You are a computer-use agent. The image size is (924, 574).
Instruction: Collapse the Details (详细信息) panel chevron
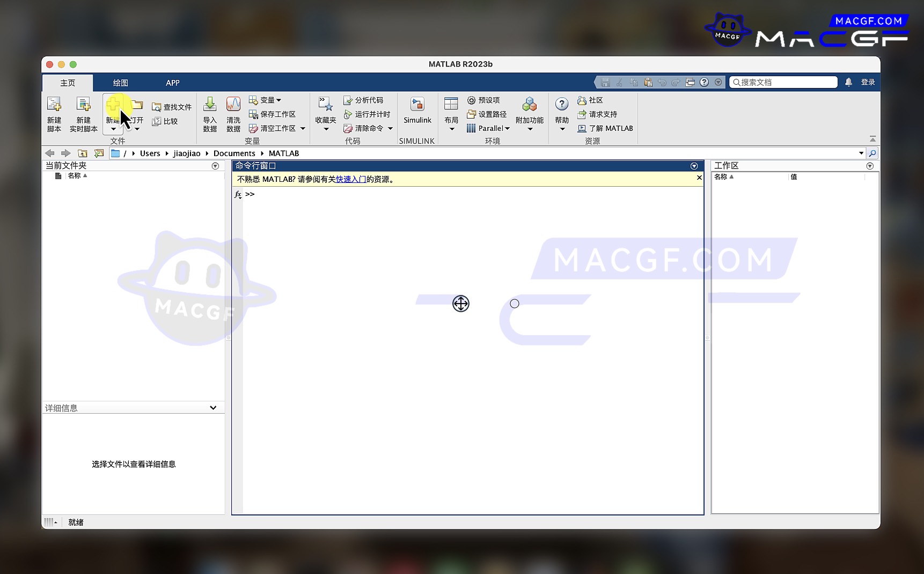click(213, 408)
